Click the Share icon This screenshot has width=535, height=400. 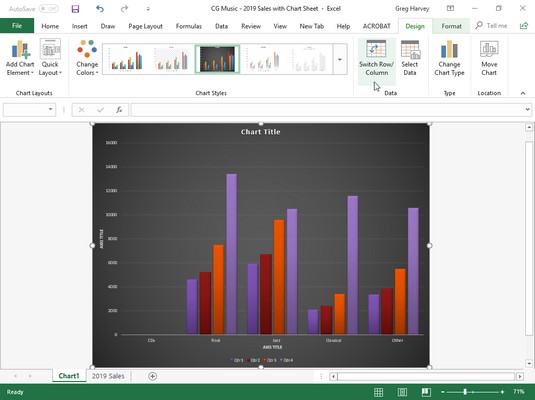pos(524,26)
